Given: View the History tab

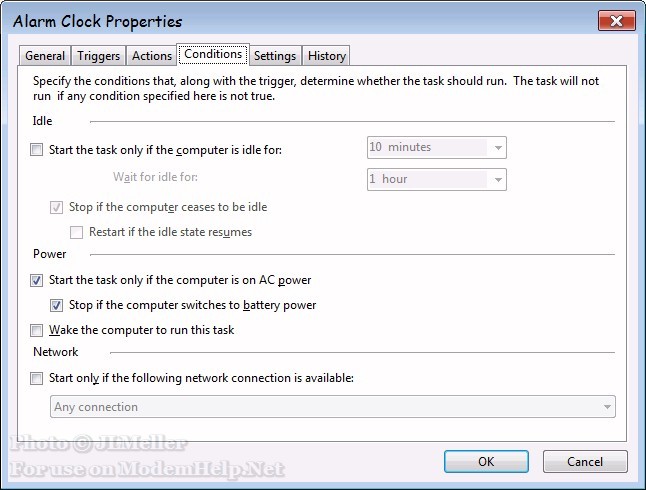Looking at the screenshot, I should coord(327,56).
